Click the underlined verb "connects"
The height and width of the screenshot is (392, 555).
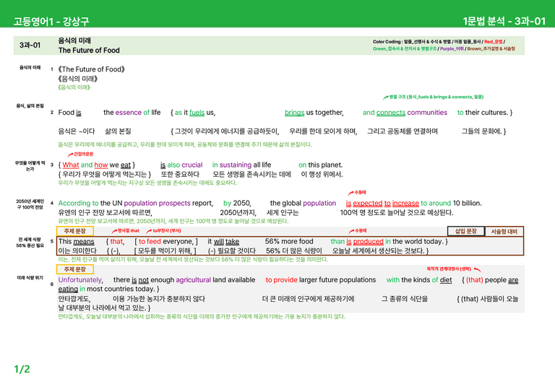pyautogui.click(x=391, y=113)
